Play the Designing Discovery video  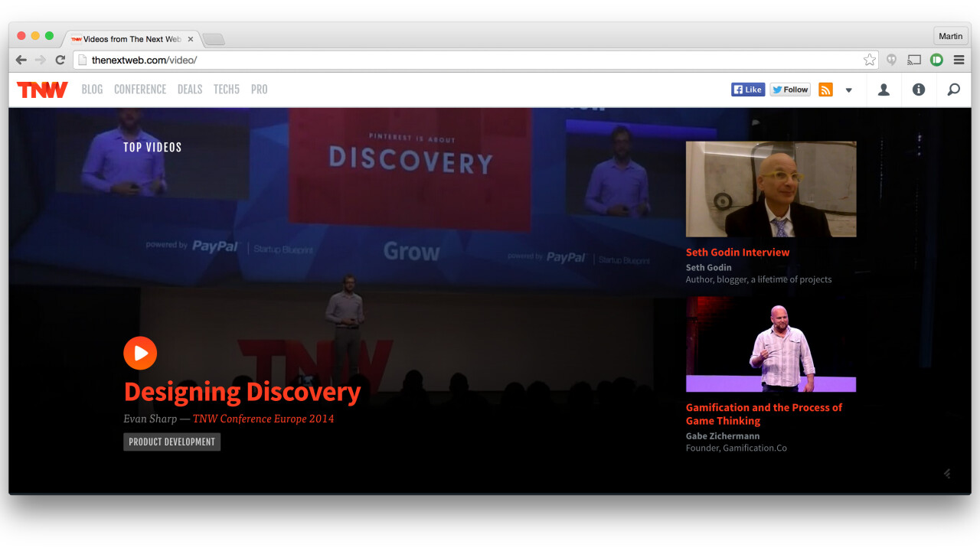click(x=140, y=353)
